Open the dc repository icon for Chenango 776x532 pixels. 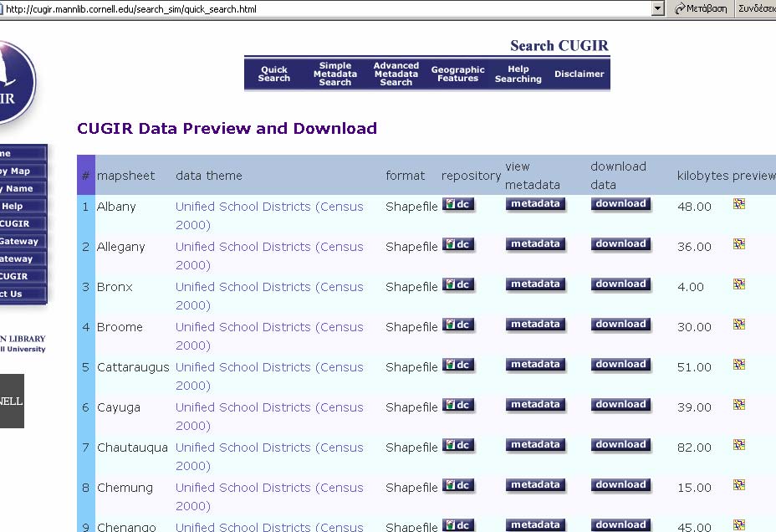point(458,524)
